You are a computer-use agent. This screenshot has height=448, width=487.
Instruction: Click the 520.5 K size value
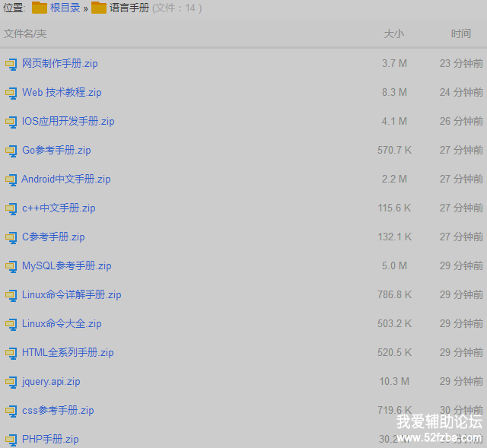394,352
